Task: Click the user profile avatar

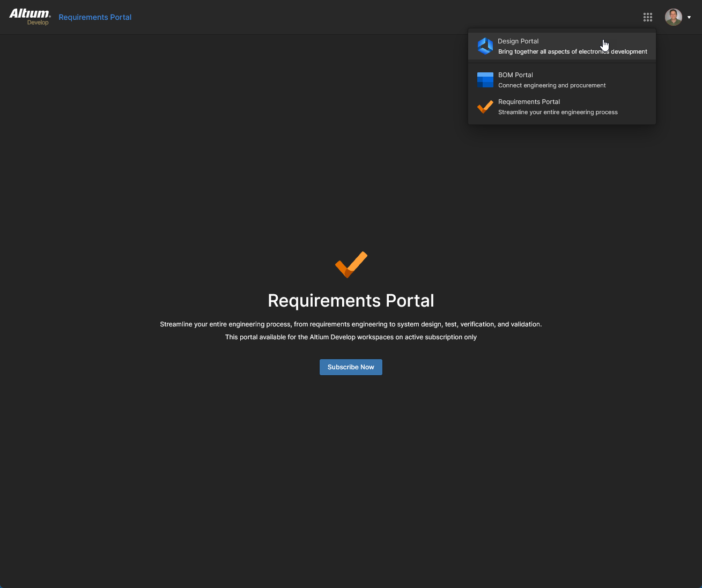Action: (674, 17)
